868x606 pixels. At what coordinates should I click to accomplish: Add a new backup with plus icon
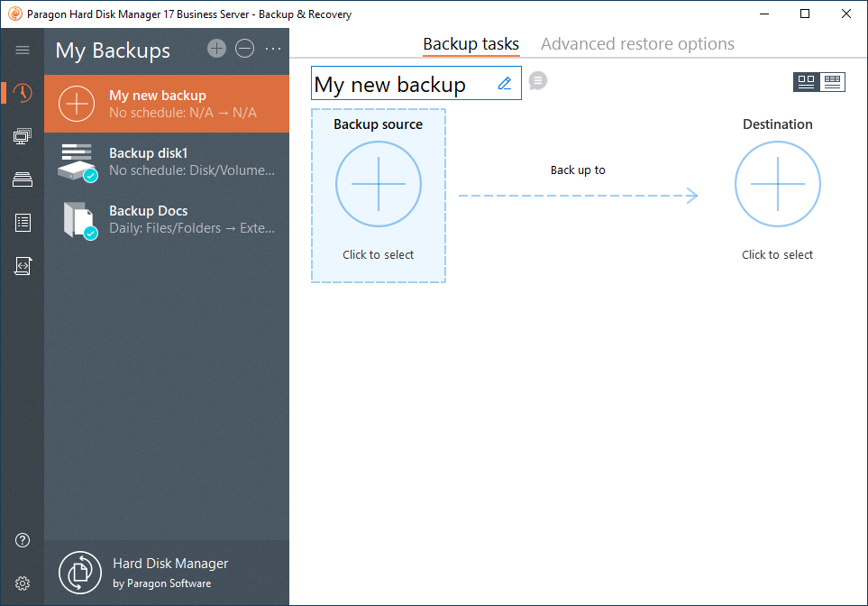pos(216,49)
